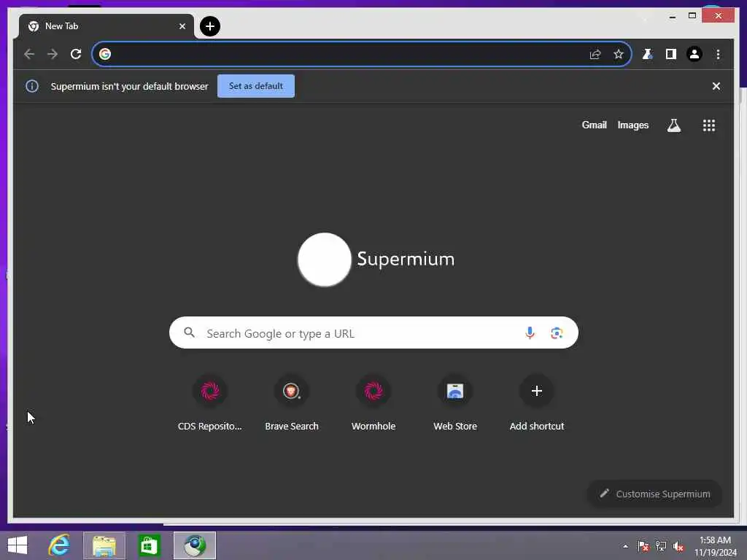Open Search Labs flask icon on page

point(673,125)
